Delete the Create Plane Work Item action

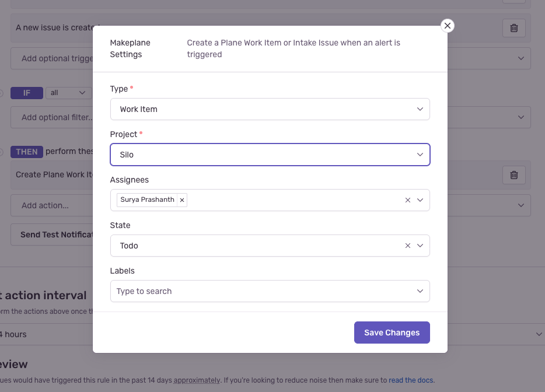513,175
